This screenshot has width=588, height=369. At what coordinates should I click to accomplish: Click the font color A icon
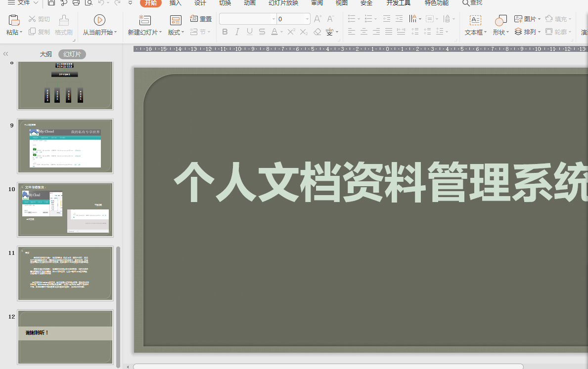tap(274, 32)
